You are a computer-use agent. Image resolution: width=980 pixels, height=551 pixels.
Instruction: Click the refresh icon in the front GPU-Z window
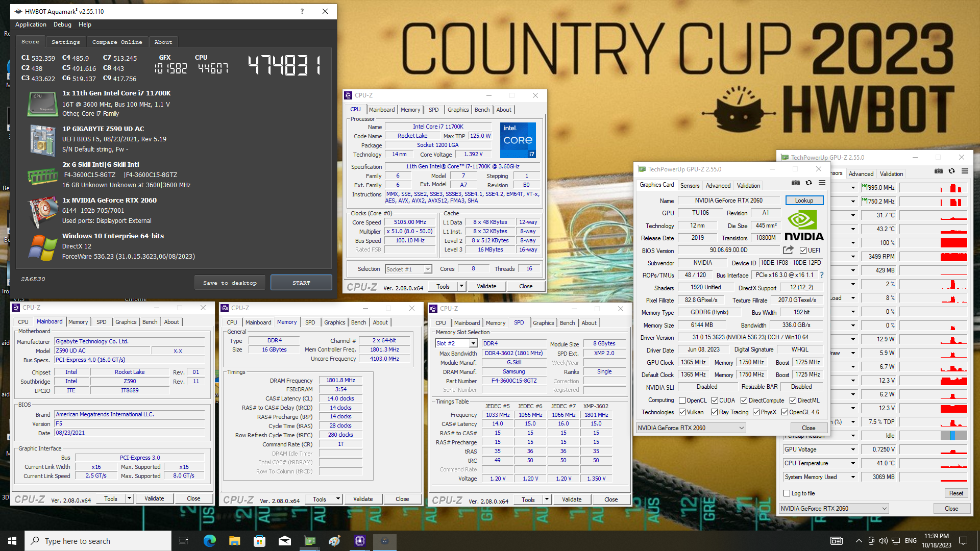(x=808, y=183)
